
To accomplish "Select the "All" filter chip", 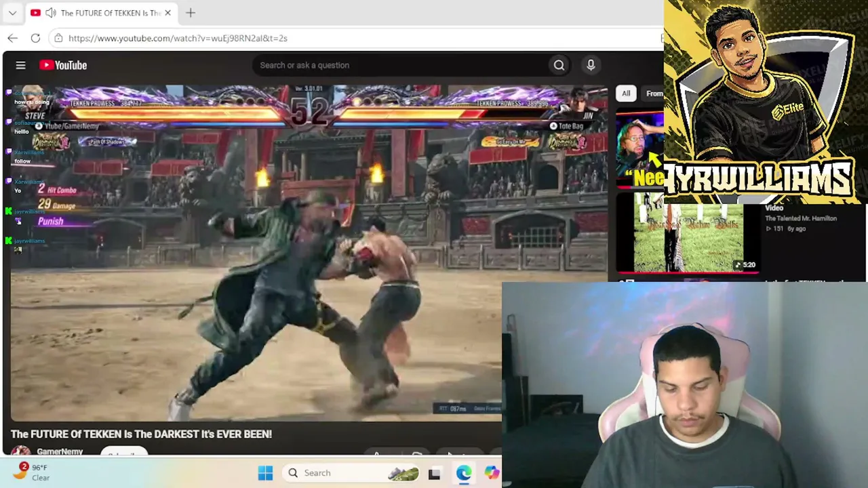I will (x=626, y=94).
